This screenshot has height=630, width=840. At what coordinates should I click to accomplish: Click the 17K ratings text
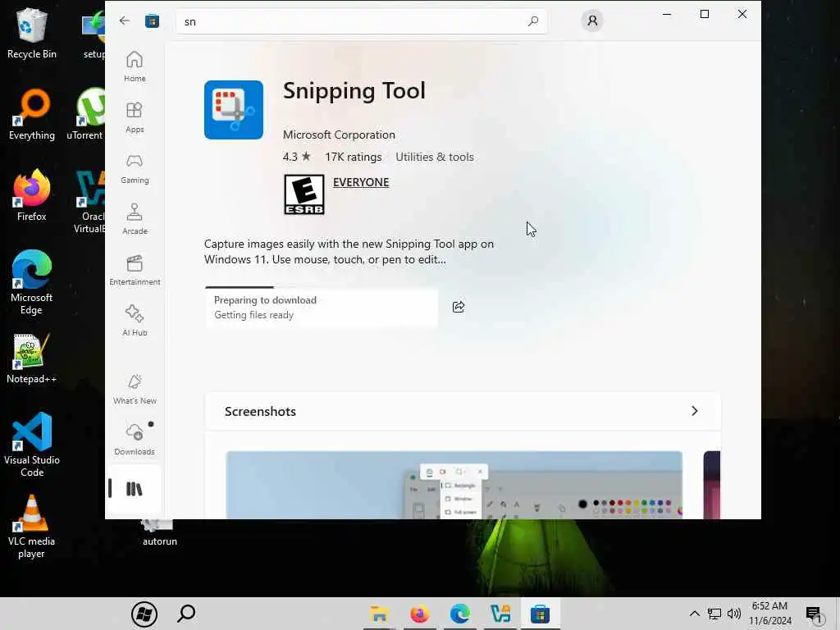(x=353, y=157)
